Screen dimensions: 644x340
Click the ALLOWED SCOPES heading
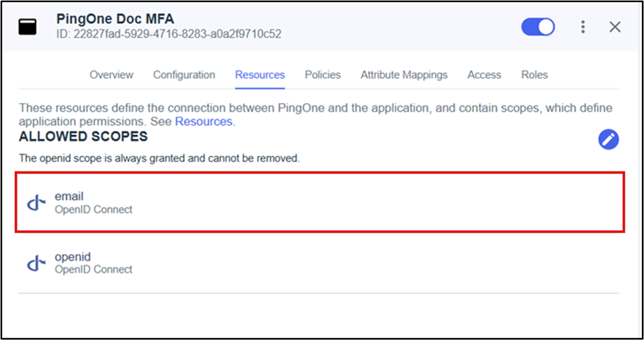pos(83,137)
